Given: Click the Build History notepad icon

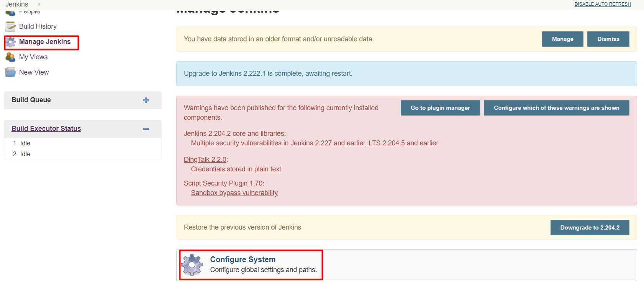Looking at the screenshot, I should pos(10,26).
